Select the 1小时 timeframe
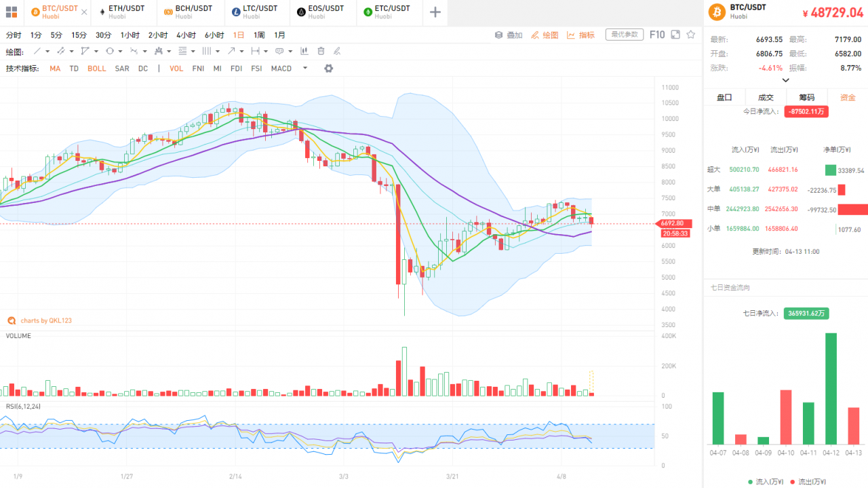This screenshot has width=868, height=488. (x=130, y=35)
